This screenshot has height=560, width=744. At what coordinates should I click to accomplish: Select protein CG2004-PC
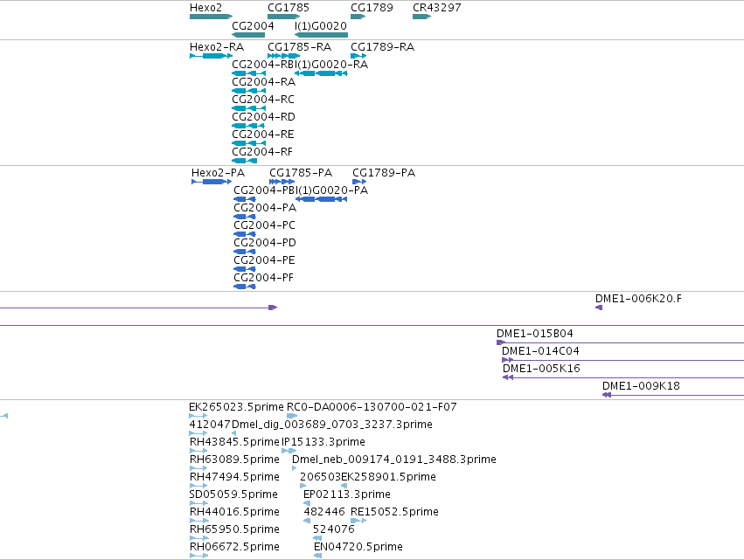pyautogui.click(x=245, y=234)
